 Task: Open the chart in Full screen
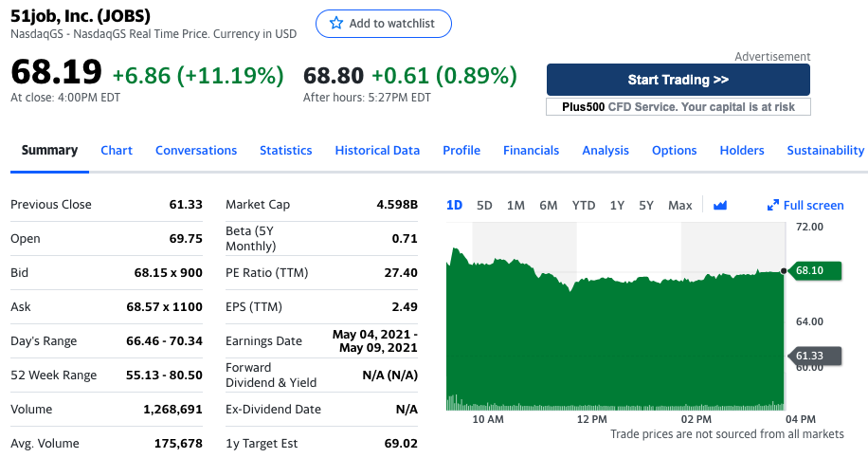tap(805, 206)
